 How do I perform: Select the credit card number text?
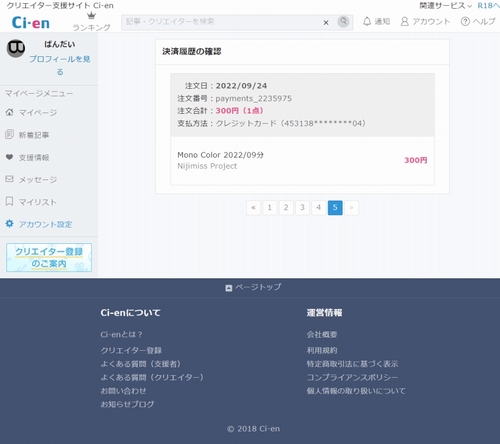point(323,123)
